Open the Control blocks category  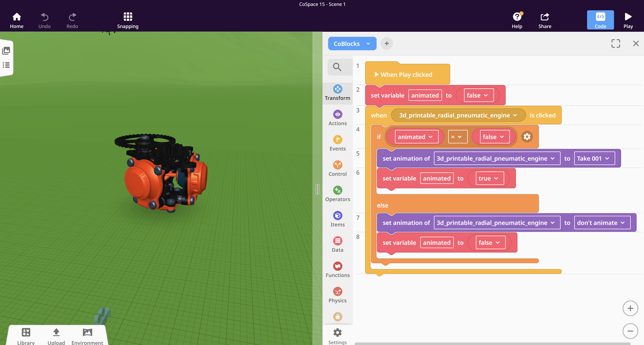(337, 169)
